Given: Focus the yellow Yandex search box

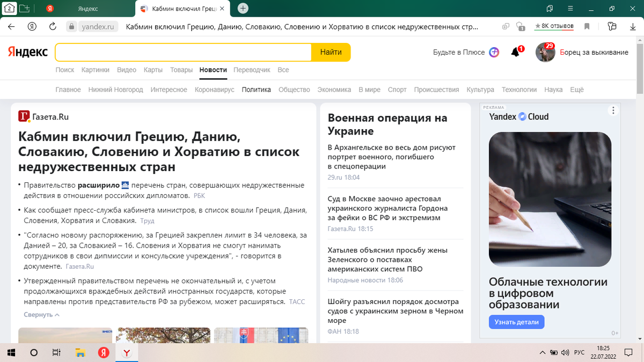Looking at the screenshot, I should (x=183, y=52).
